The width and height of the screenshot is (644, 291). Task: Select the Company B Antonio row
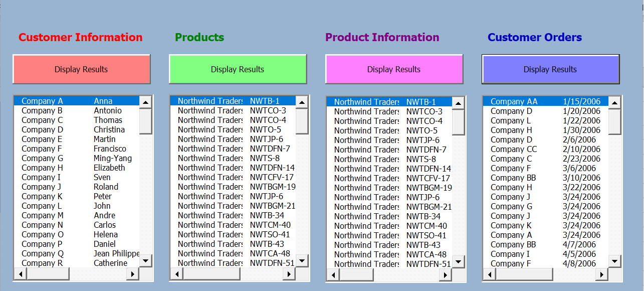(77, 110)
